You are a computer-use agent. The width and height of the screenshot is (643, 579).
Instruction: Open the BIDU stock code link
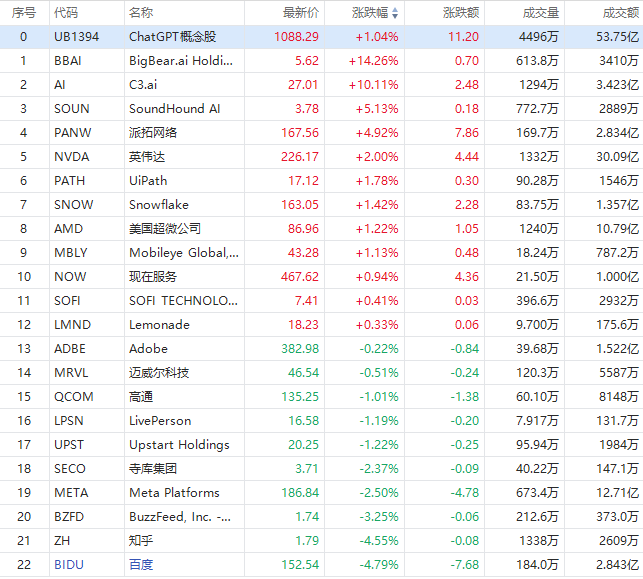[x=69, y=565]
